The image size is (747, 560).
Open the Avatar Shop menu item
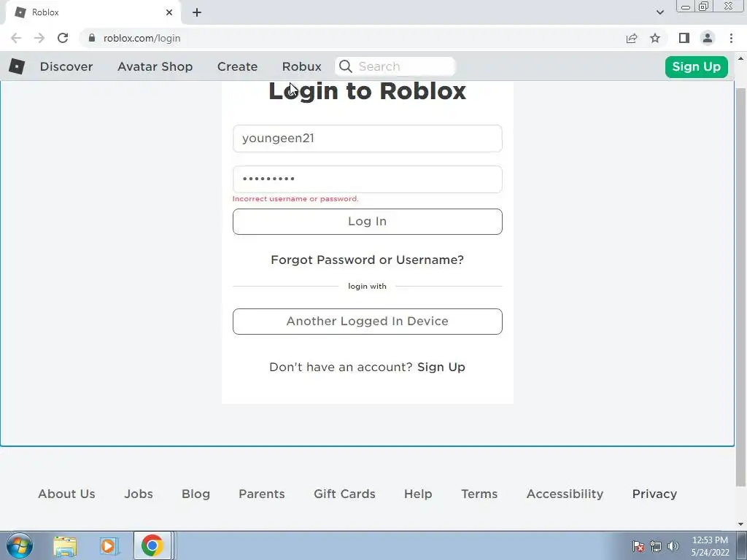(155, 66)
